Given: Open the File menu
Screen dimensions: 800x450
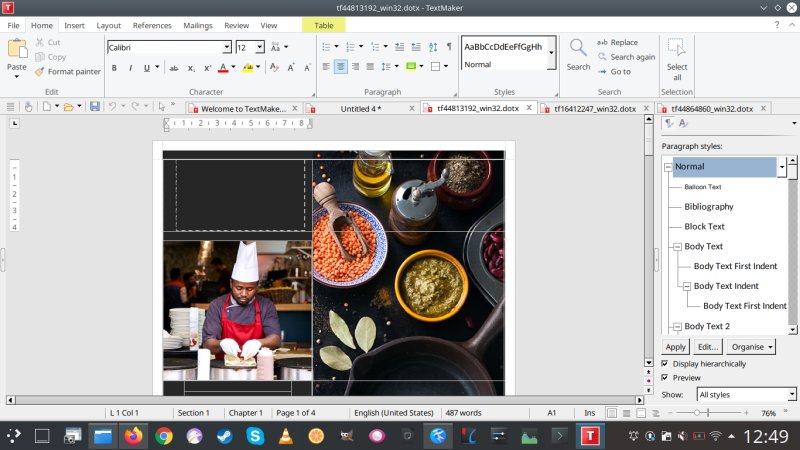Looking at the screenshot, I should pyautogui.click(x=13, y=26).
